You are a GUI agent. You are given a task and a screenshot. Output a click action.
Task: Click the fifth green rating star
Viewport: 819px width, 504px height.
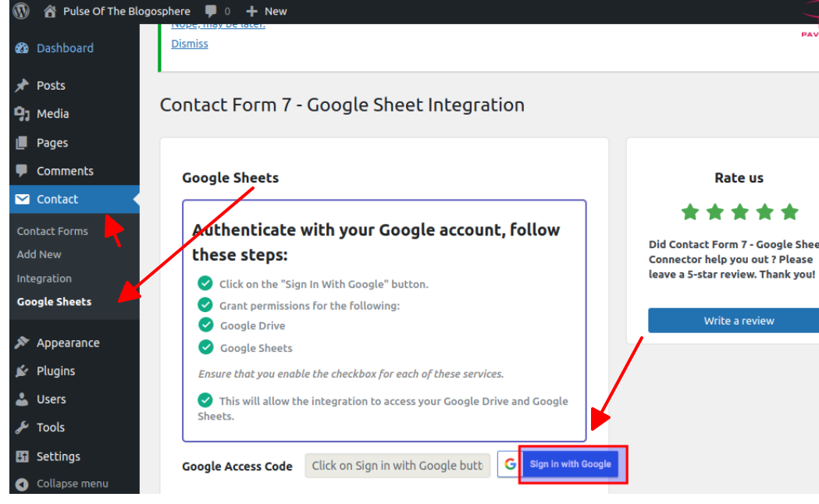(x=789, y=211)
